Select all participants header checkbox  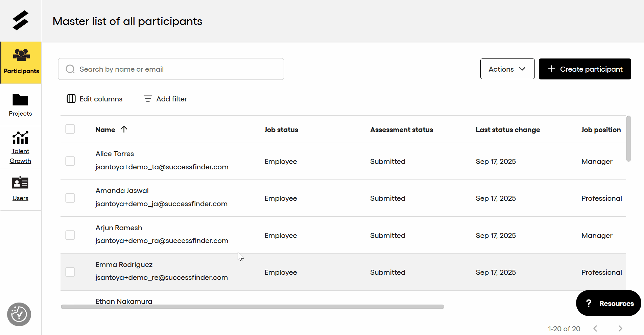point(70,129)
